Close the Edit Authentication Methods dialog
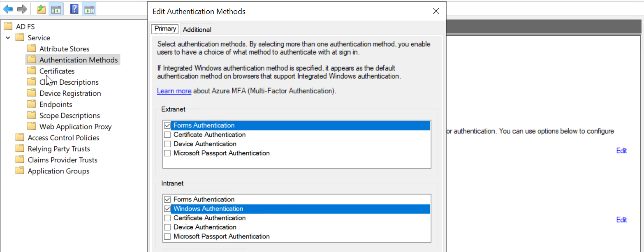Viewport: 644px width, 252px height. tap(436, 11)
